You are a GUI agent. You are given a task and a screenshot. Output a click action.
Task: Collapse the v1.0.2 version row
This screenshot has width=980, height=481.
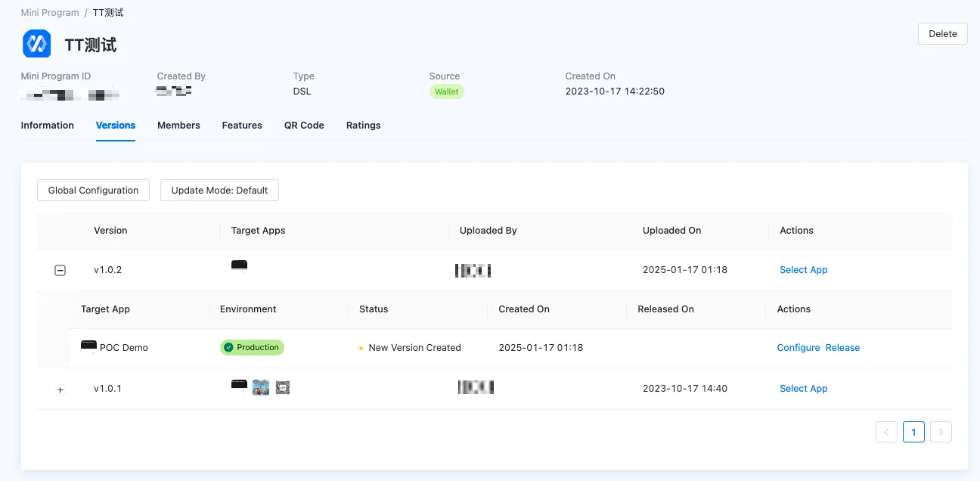pyautogui.click(x=60, y=271)
